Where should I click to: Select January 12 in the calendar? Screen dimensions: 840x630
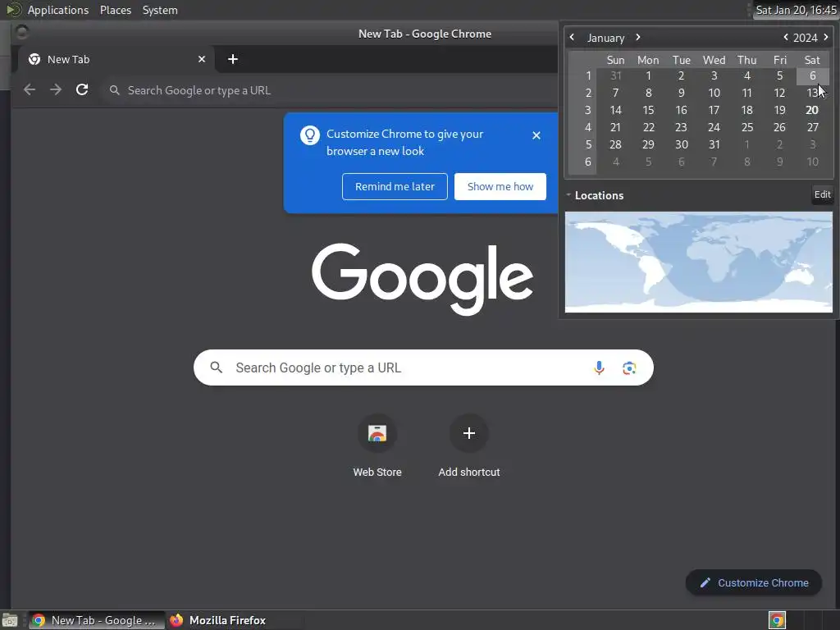coord(779,93)
